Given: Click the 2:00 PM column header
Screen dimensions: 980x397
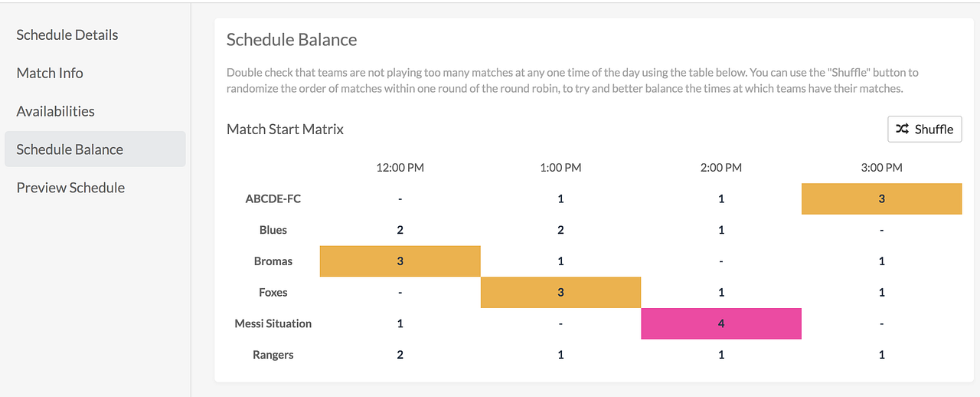Looking at the screenshot, I should click(720, 167).
